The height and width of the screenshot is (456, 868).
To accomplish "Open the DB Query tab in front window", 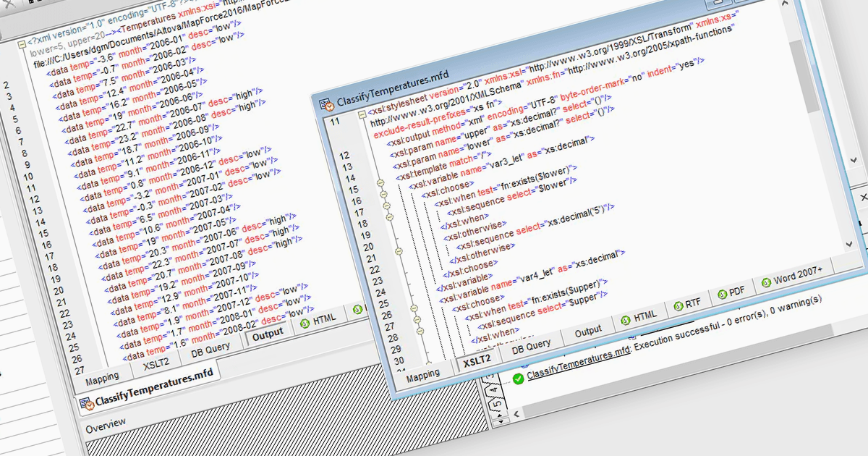I will (x=532, y=346).
